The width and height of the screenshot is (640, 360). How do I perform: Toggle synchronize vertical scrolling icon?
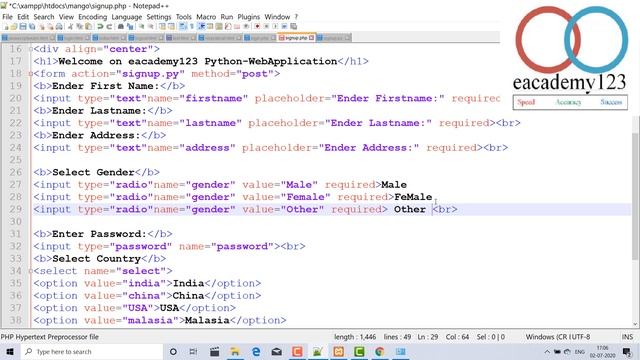162,27
